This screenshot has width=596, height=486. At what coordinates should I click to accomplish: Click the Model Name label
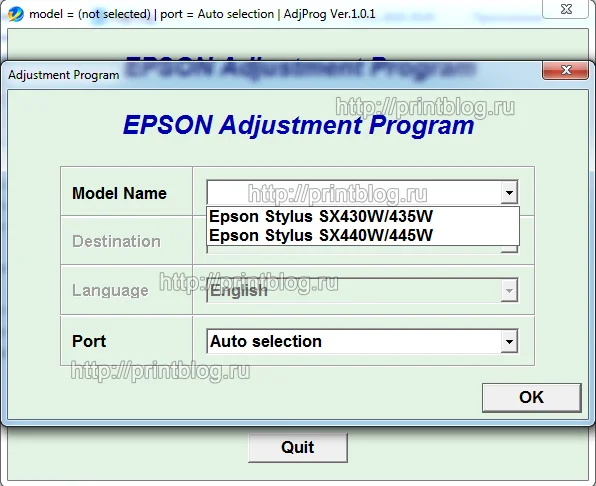tap(119, 193)
